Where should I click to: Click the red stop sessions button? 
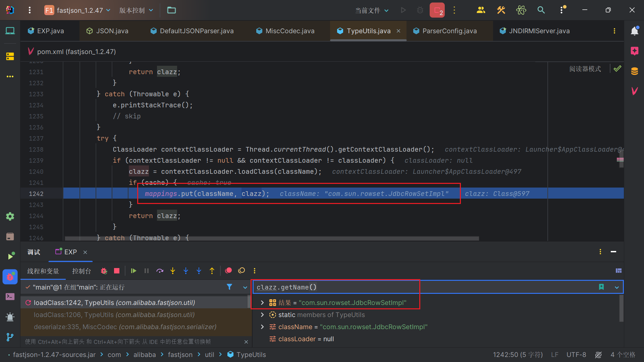pos(437,10)
